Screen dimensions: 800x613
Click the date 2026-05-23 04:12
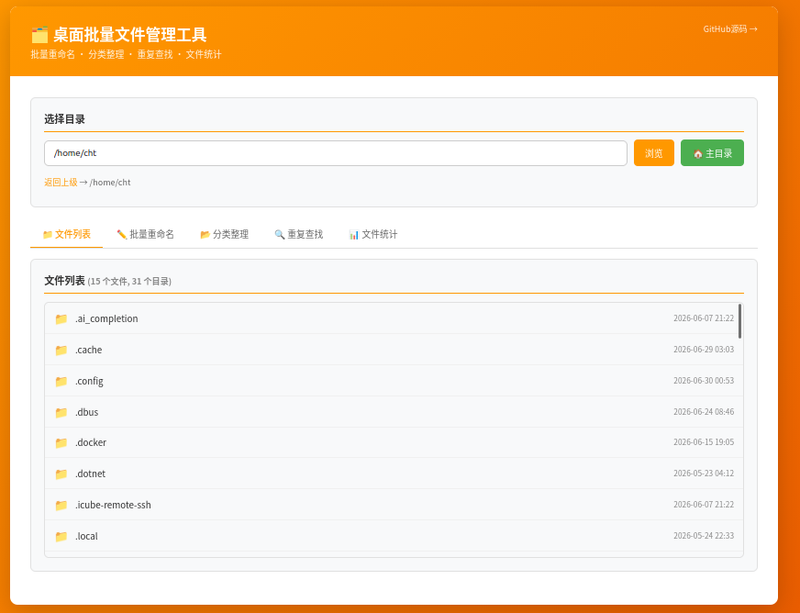click(x=704, y=473)
